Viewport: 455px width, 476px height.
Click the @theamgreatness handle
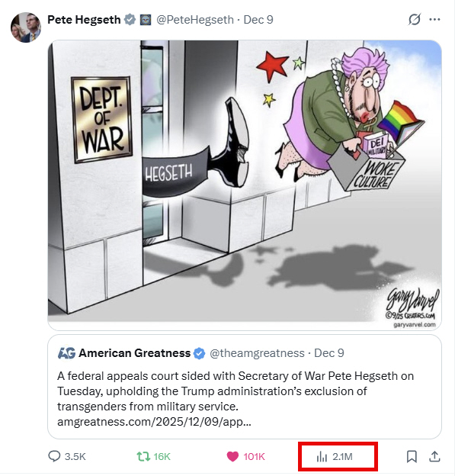coord(258,353)
